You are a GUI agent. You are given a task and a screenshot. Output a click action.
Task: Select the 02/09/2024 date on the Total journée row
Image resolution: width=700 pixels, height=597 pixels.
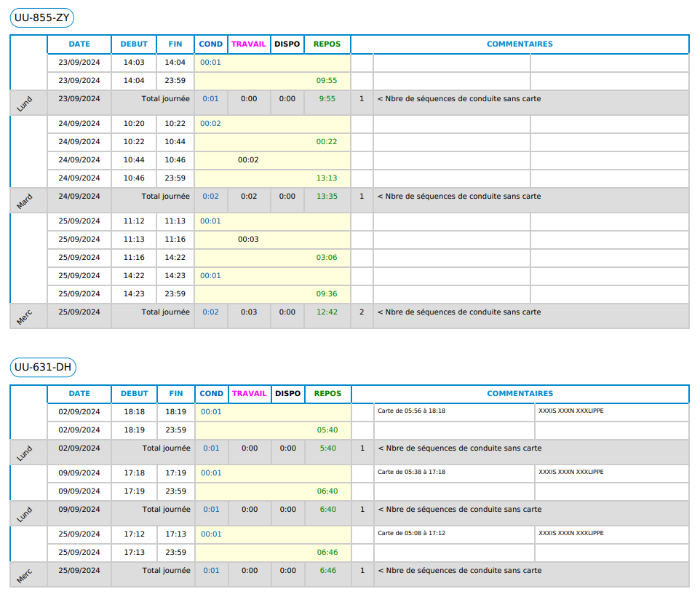pyautogui.click(x=79, y=448)
